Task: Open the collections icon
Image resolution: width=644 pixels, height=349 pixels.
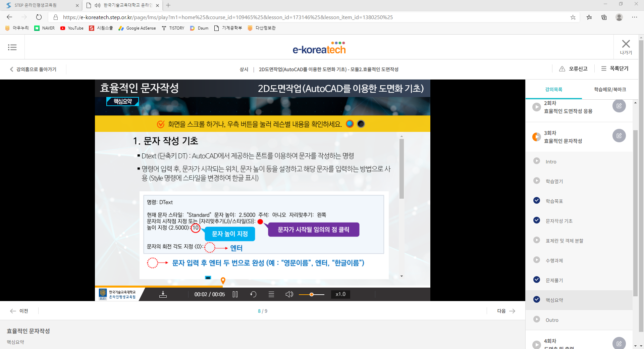Action: coord(604,17)
